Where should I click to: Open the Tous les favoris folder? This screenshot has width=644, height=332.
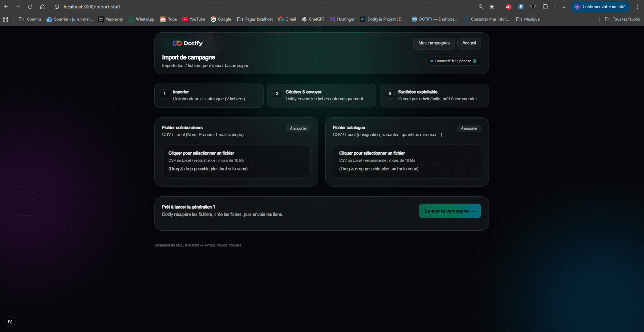click(x=622, y=19)
